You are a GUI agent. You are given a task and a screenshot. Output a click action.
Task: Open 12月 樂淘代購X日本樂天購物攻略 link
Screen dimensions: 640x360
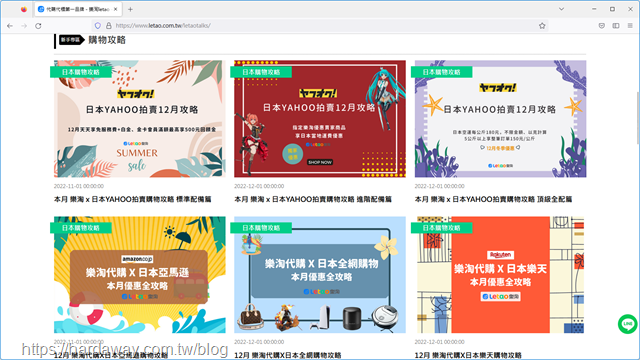[x=468, y=355]
